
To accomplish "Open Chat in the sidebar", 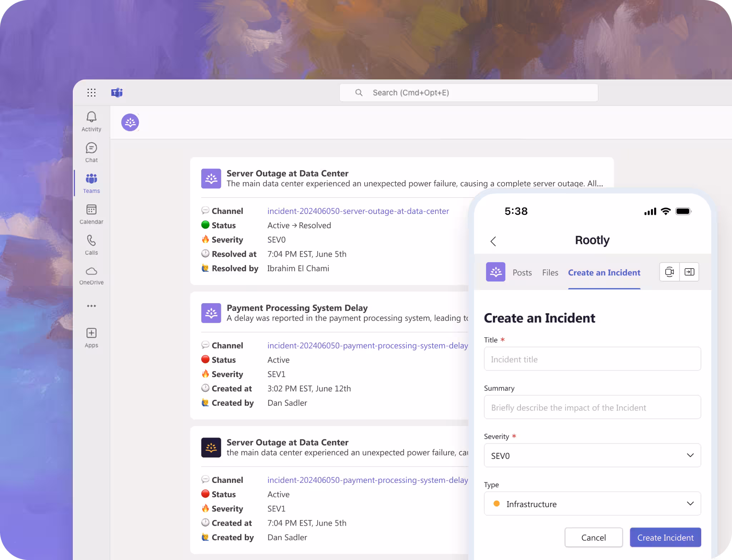I will point(91,152).
